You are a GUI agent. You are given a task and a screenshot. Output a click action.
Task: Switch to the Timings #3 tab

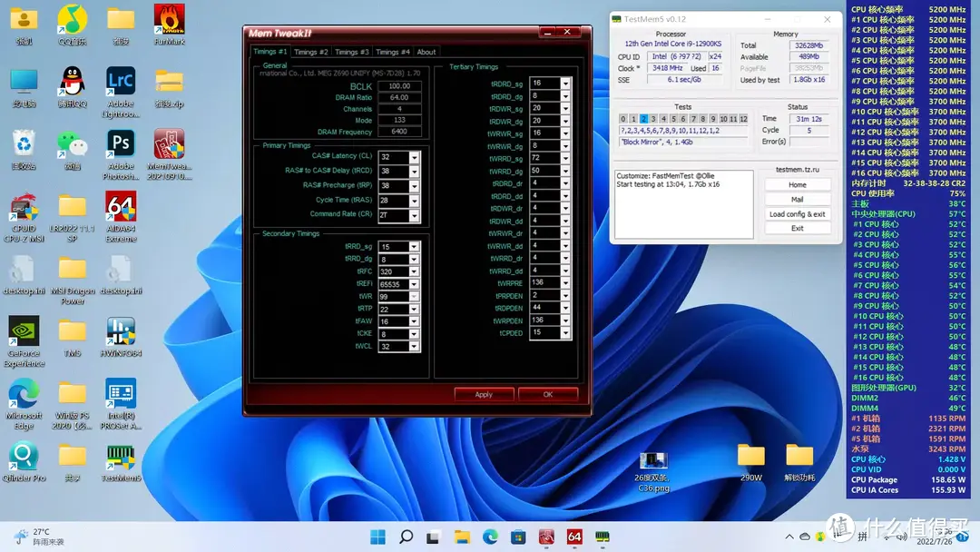click(x=351, y=52)
